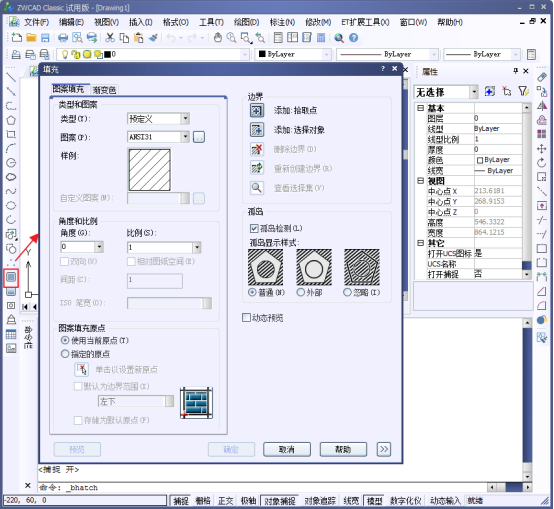Click the Pan hand tool icon
The height and width of the screenshot is (509, 554).
point(218,37)
